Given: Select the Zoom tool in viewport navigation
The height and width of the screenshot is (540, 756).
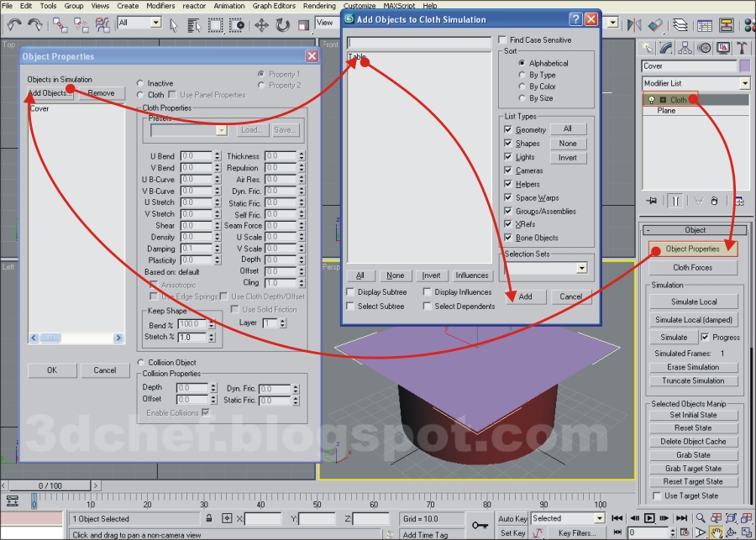Looking at the screenshot, I should pos(700,516).
